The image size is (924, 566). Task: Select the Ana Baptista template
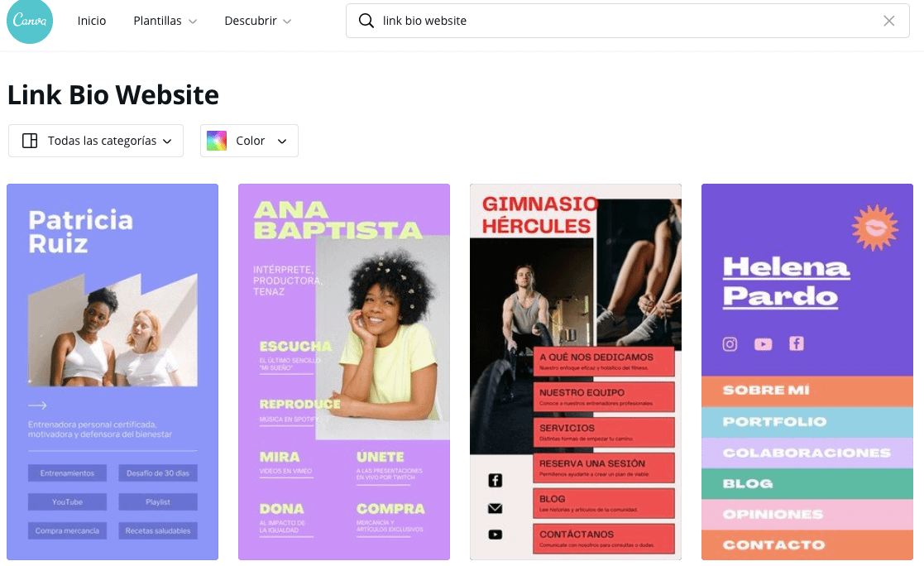point(344,372)
